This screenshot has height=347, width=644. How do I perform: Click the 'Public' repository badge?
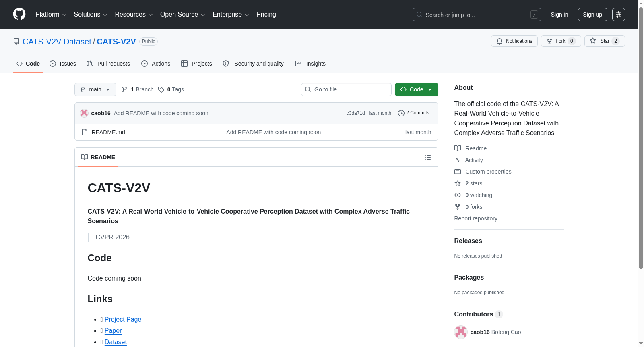pos(149,42)
